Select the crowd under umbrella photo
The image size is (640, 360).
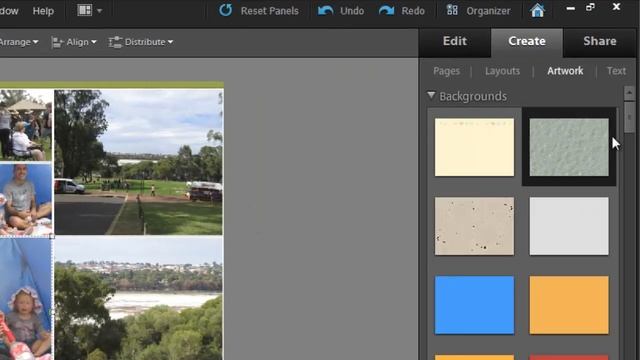click(x=26, y=125)
